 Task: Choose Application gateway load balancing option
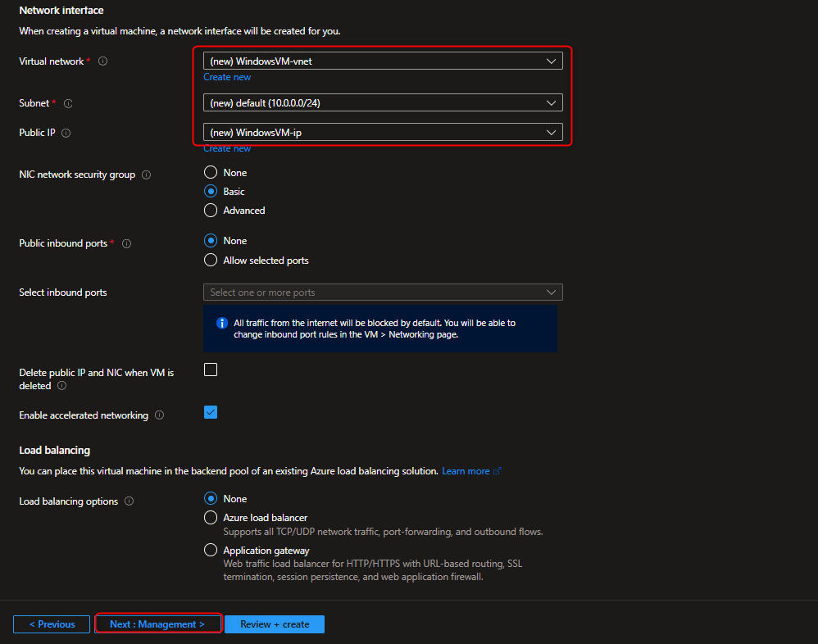(211, 550)
